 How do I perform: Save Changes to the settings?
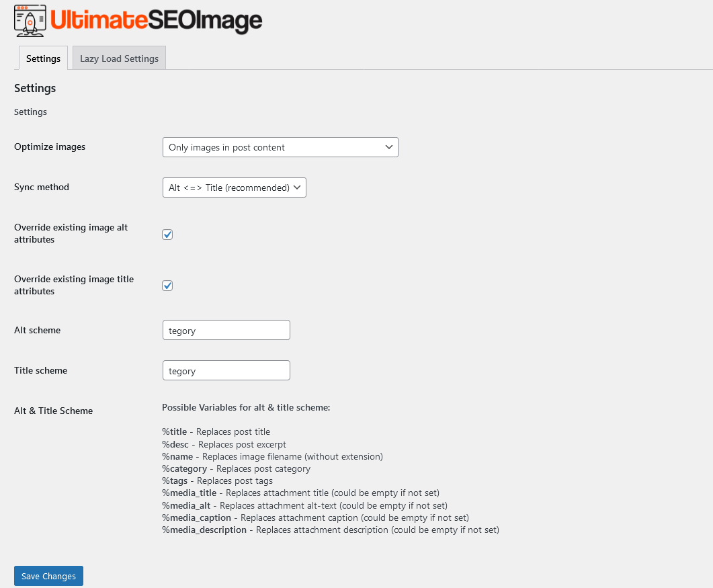click(x=48, y=576)
